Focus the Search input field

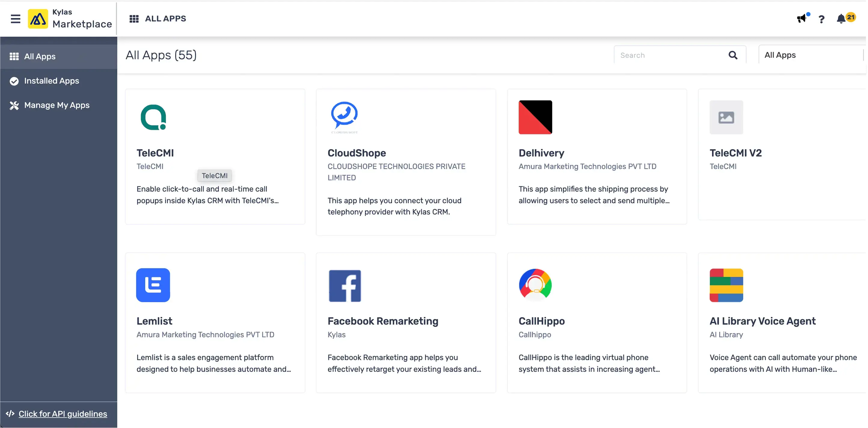pyautogui.click(x=670, y=55)
